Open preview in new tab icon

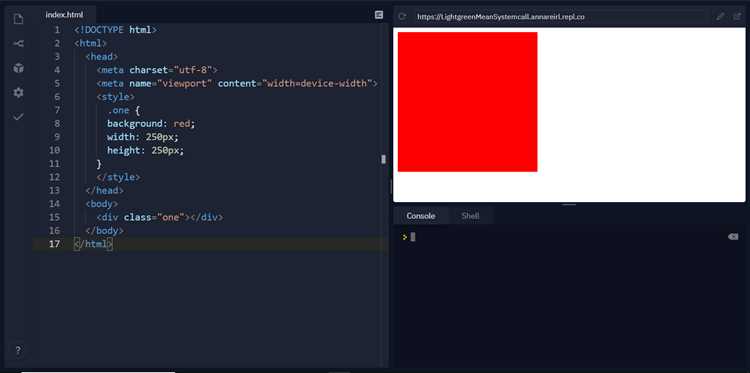click(737, 17)
